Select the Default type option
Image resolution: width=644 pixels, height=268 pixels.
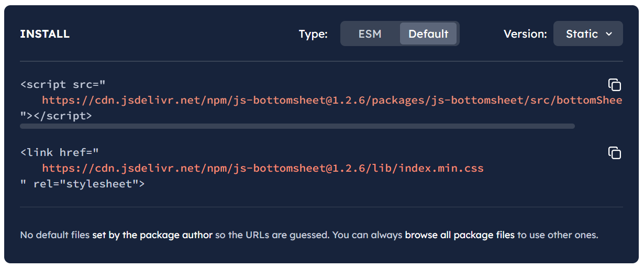(428, 34)
